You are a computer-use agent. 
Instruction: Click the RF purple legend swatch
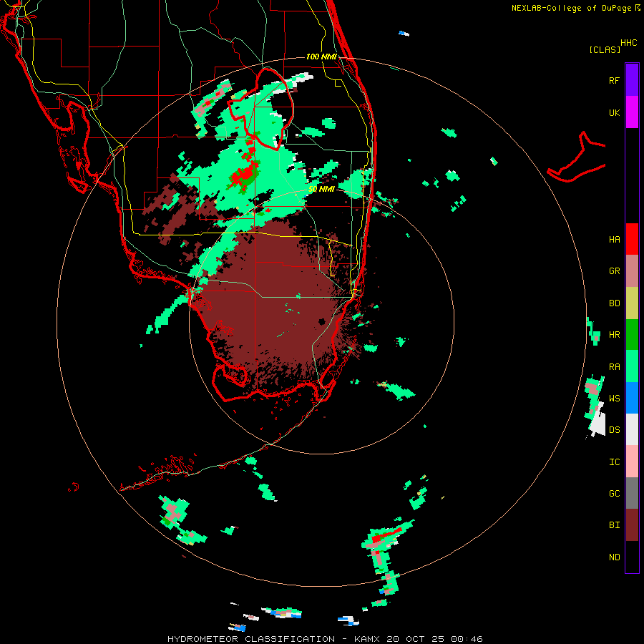coord(632,79)
